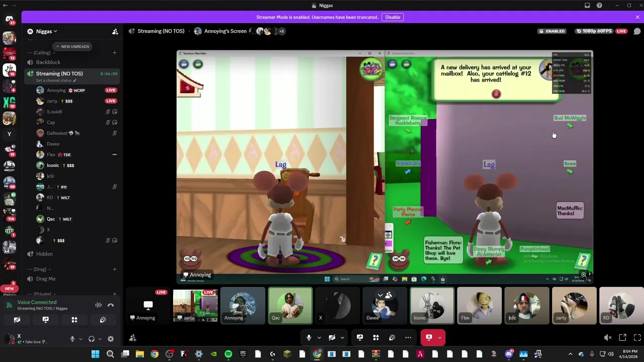Open the Y server icon
644x362 pixels.
(10, 134)
